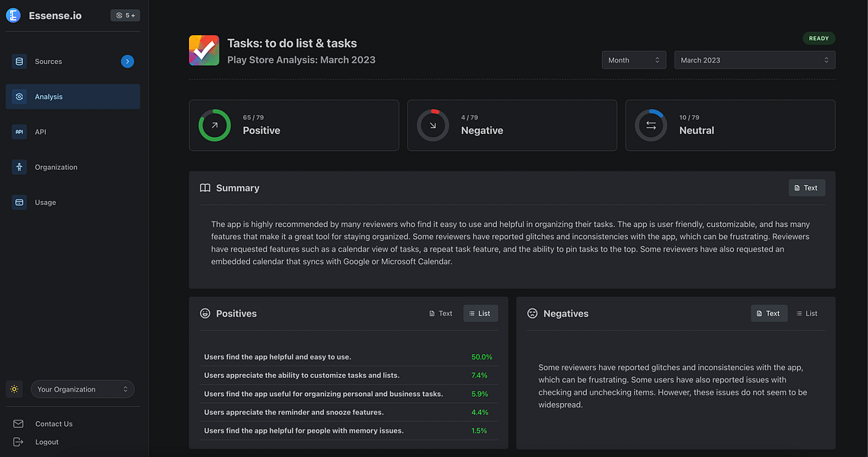Viewport: 868px width, 457px height.
Task: Click the Tasks app thumbnail icon
Action: point(203,50)
